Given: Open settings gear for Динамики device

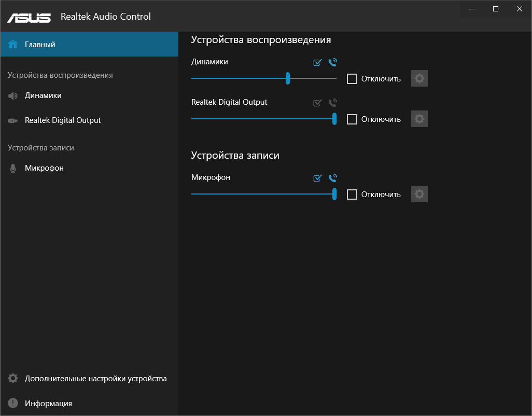Looking at the screenshot, I should [x=419, y=79].
